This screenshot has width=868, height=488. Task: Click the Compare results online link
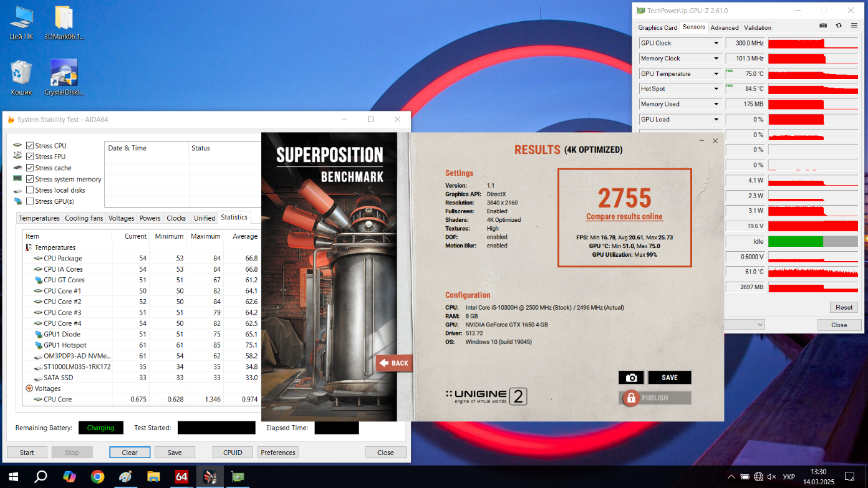point(624,217)
